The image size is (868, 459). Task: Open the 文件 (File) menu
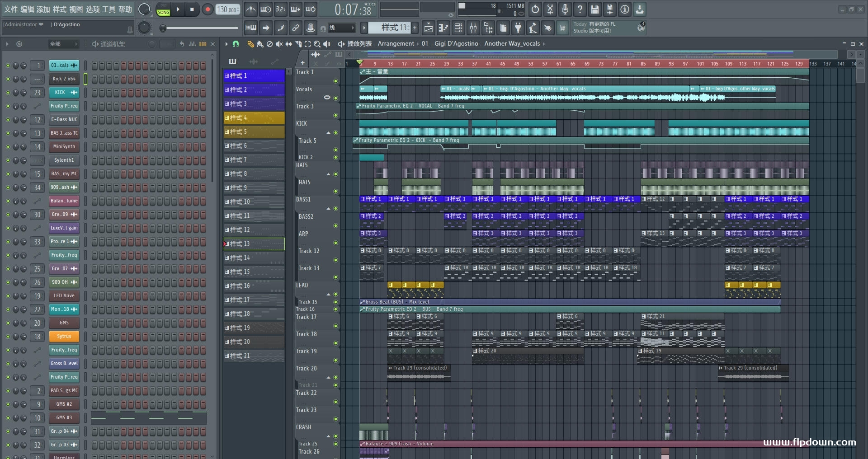[11, 9]
